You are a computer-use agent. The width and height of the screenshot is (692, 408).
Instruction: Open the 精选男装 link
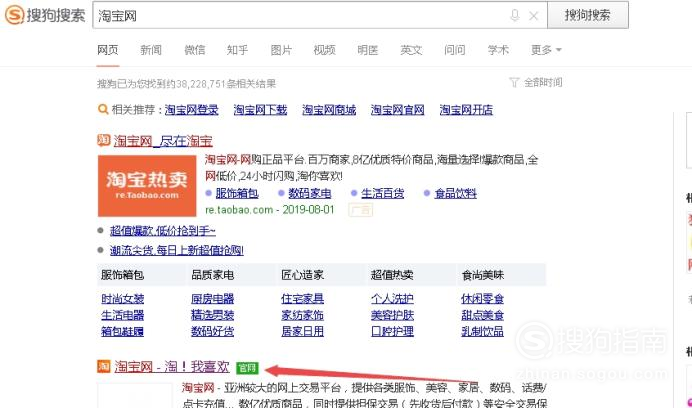point(213,315)
